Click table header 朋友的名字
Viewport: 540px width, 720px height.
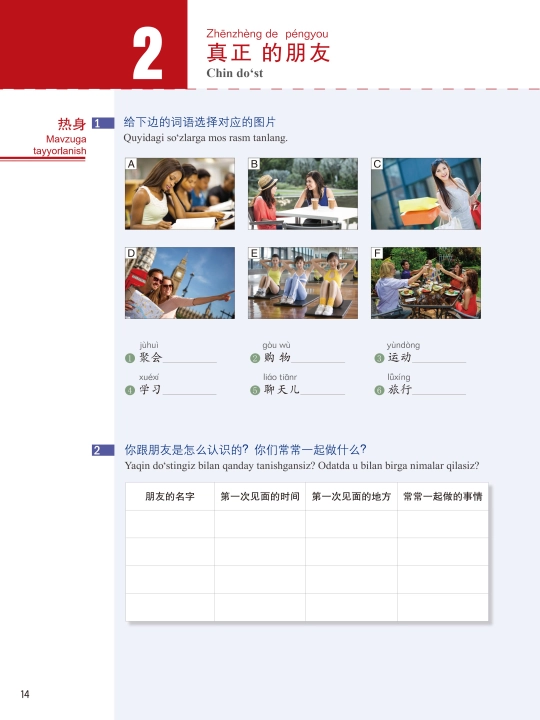(170, 496)
